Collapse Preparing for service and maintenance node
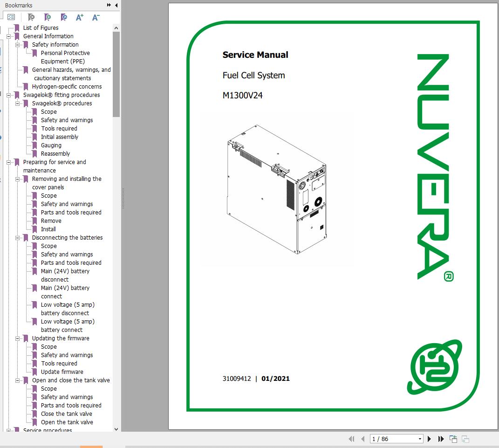This screenshot has width=499, height=448. [8, 162]
